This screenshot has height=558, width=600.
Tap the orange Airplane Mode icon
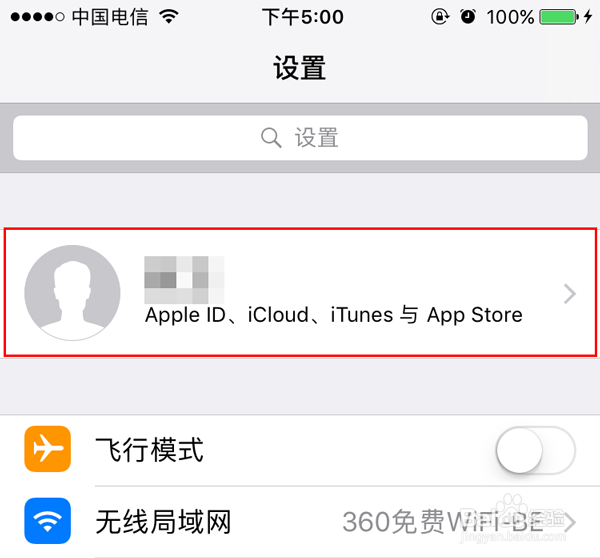47,449
